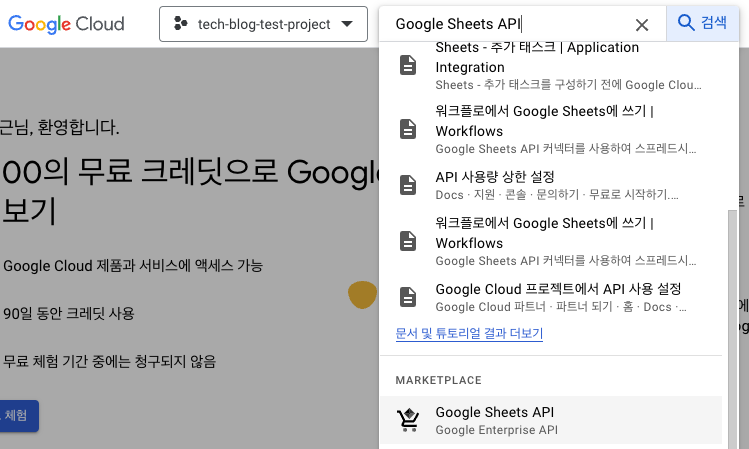Image resolution: width=749 pixels, height=449 pixels.
Task: Open Google Cloud 프로젝트에서 API 사용 설정 result
Action: click(x=551, y=297)
